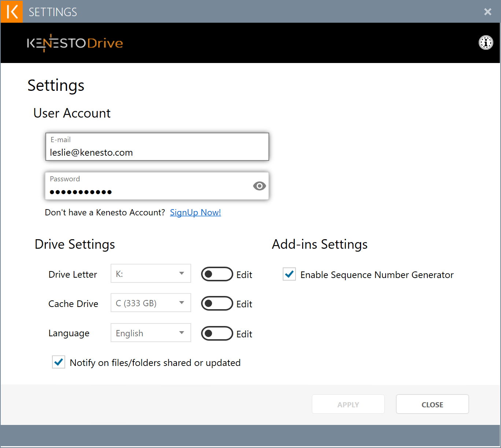This screenshot has width=501, height=448.
Task: Click the Add-ins Settings section title
Action: coord(320,244)
